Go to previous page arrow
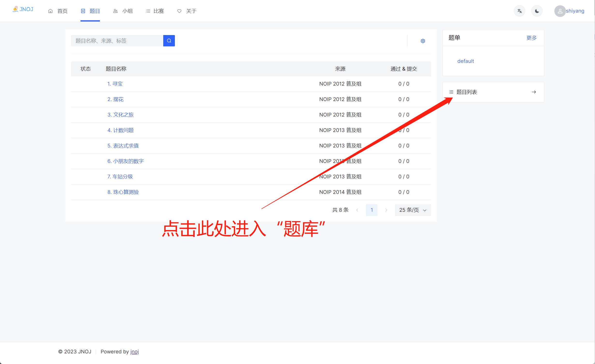 point(357,210)
